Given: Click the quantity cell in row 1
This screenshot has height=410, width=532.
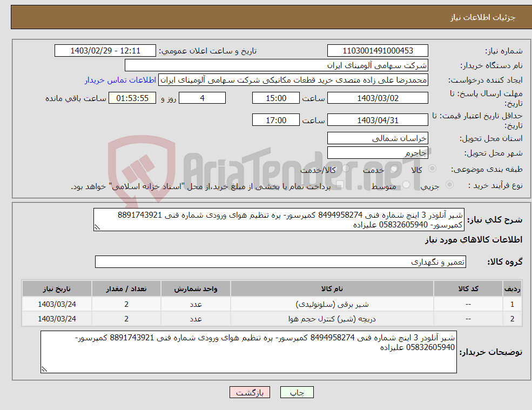Looking at the screenshot, I should tap(126, 304).
